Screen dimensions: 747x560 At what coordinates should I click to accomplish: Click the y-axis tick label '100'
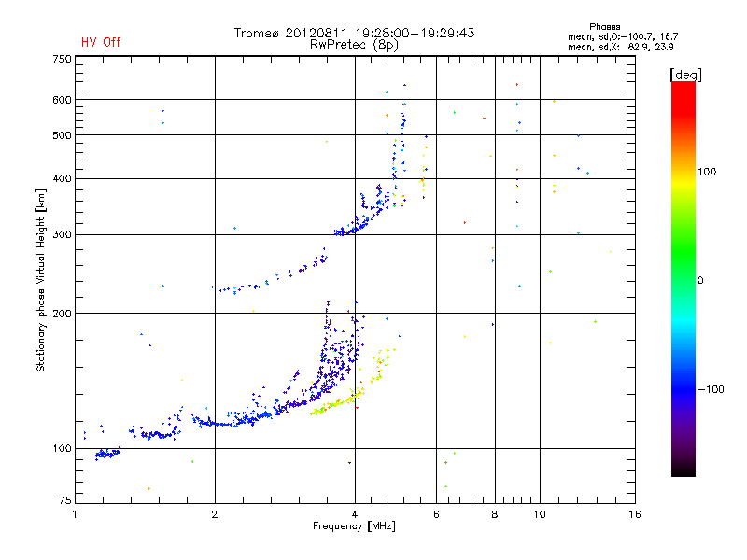click(x=62, y=448)
